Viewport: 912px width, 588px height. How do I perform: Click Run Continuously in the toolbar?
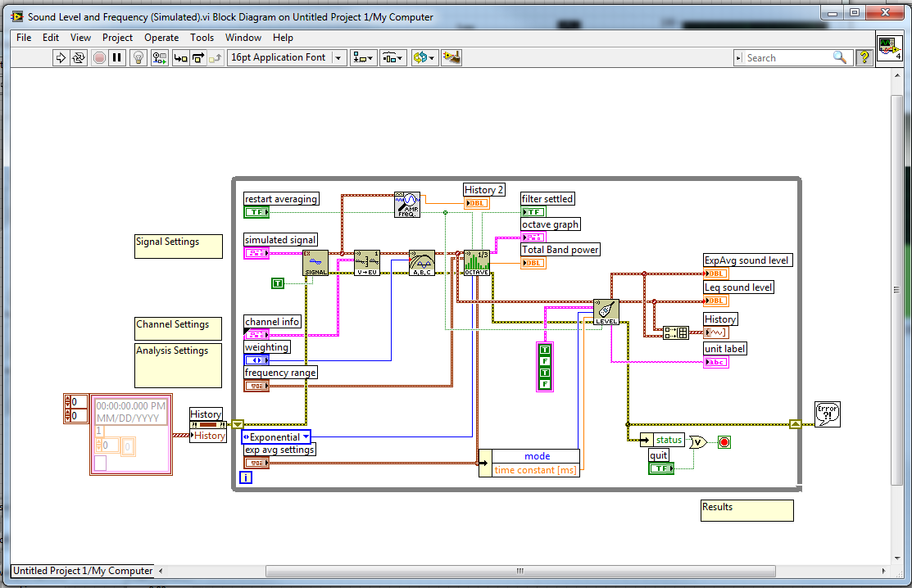pyautogui.click(x=79, y=57)
